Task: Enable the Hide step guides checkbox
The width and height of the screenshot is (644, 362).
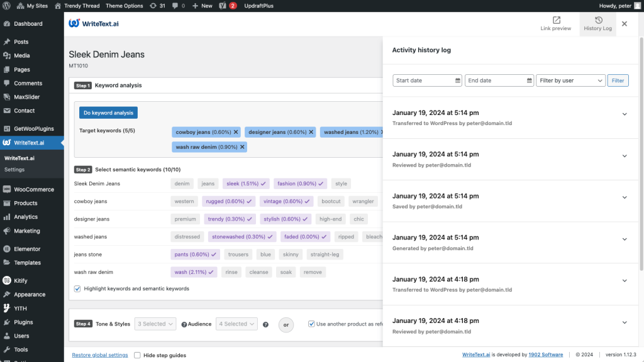Action: (x=138, y=355)
